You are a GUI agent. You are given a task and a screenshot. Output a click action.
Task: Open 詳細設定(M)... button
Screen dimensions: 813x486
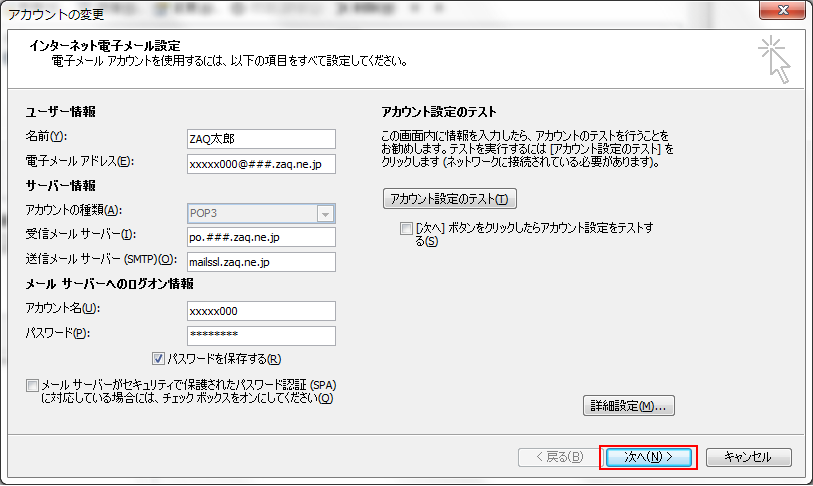click(x=628, y=406)
